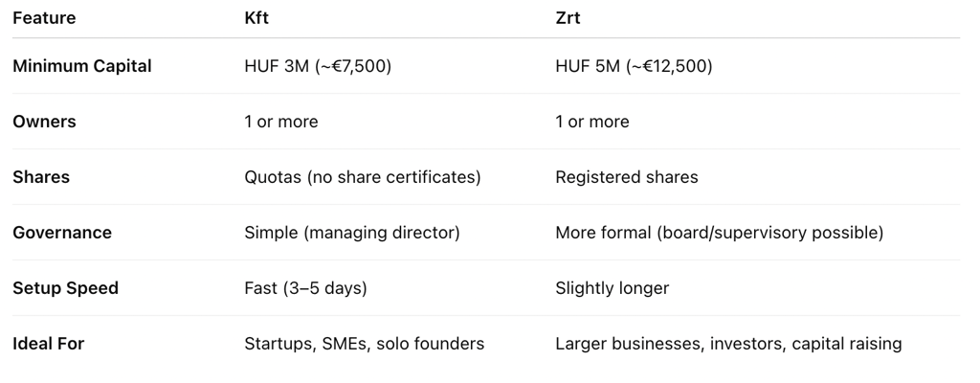Viewport: 980px width, 383px height.
Task: Click the Fast (3–5 days) cell
Action: 305,288
